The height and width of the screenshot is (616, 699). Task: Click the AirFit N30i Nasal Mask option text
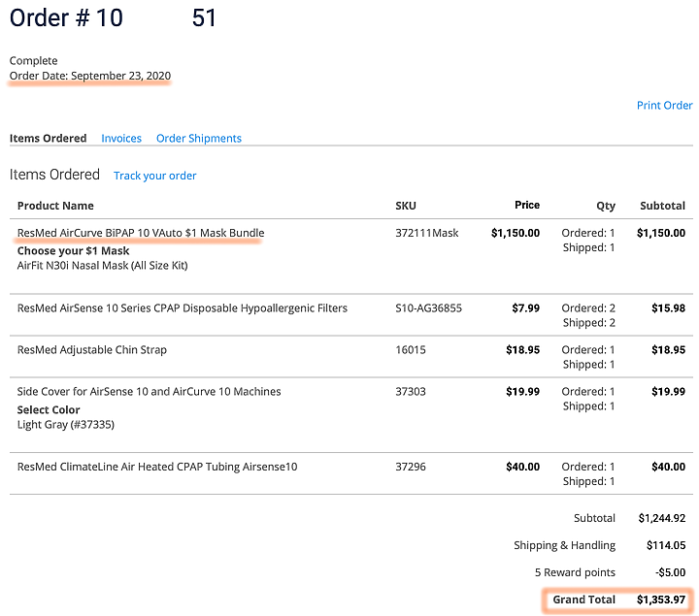[103, 266]
